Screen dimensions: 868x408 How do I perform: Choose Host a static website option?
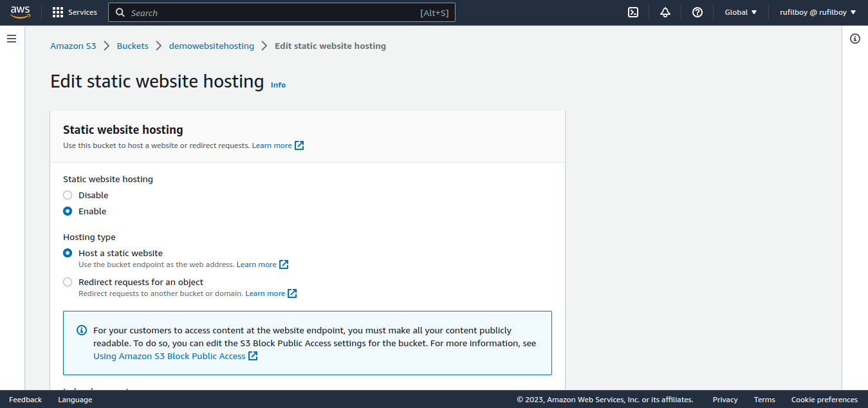[68, 253]
